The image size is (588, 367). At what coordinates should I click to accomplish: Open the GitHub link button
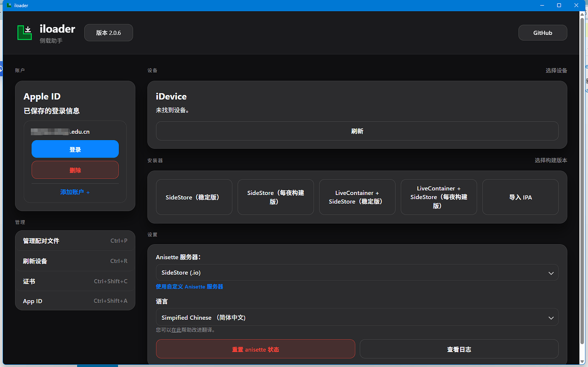pyautogui.click(x=542, y=33)
